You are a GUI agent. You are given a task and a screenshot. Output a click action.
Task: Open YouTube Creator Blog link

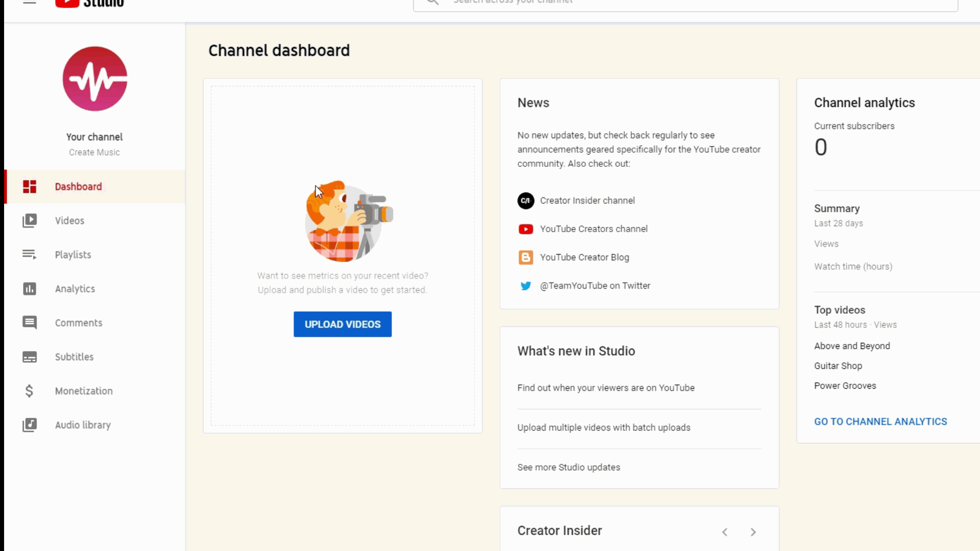point(584,258)
